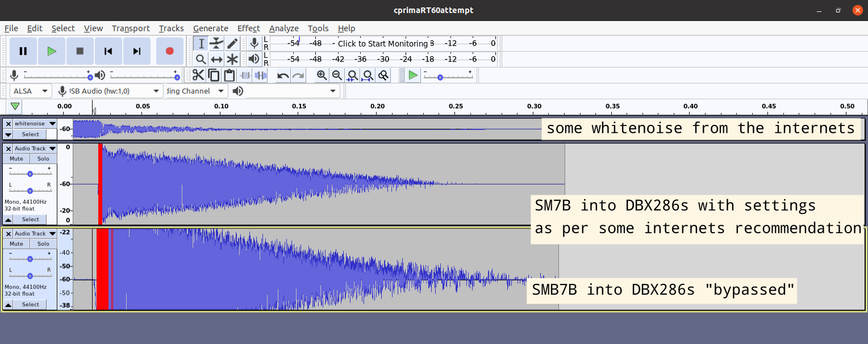
Task: Click to Start Monitoring recording meter
Action: [383, 43]
